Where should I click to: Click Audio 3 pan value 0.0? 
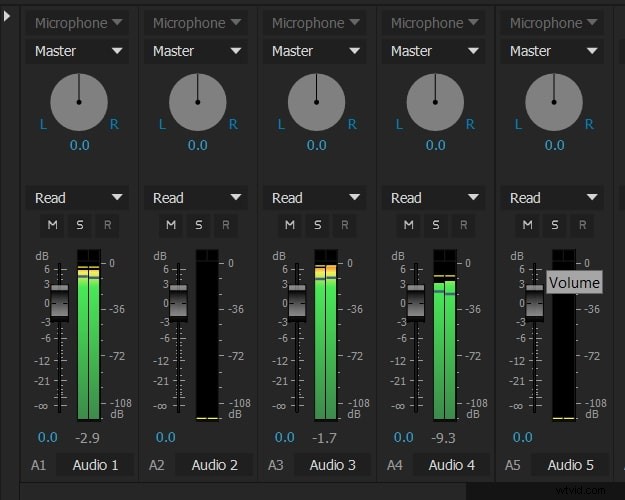click(316, 145)
